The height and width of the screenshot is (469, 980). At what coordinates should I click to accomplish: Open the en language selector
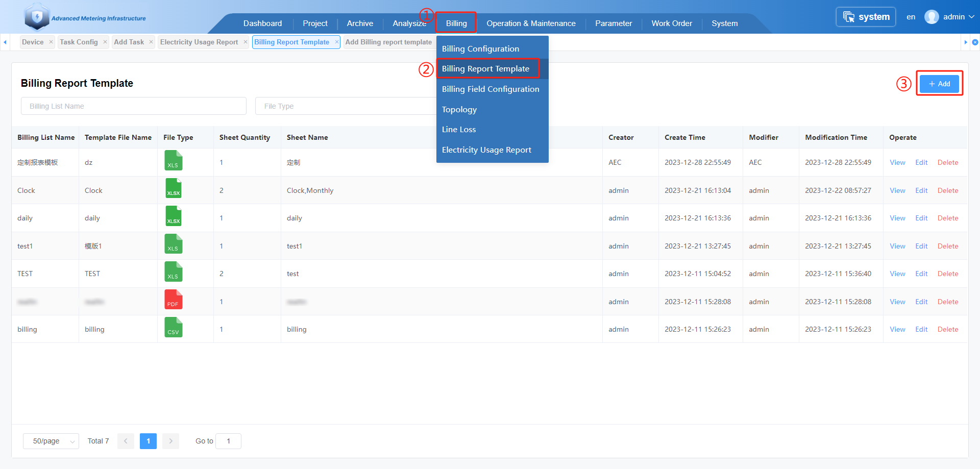coord(911,17)
